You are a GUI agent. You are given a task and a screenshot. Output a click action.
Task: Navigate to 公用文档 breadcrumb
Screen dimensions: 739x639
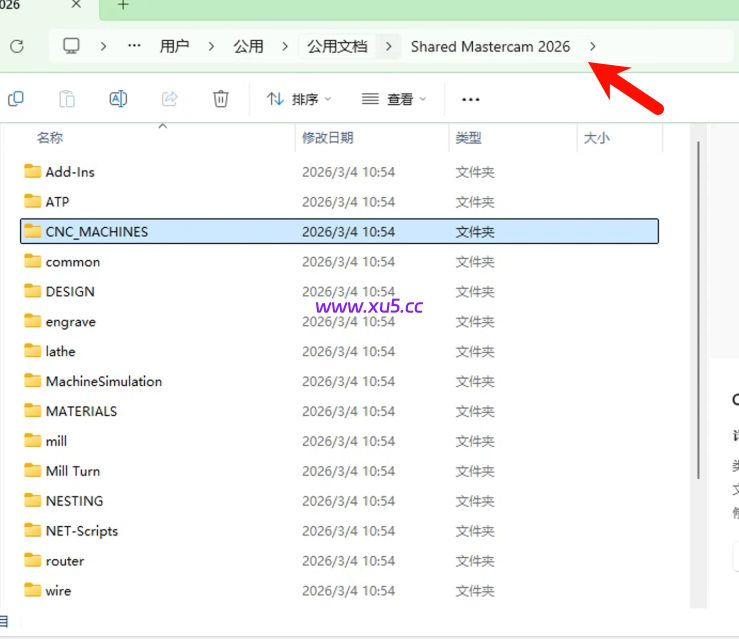point(337,46)
